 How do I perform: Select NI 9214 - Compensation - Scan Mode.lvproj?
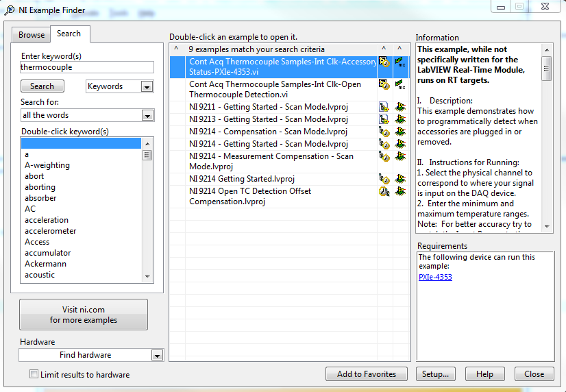click(x=268, y=132)
